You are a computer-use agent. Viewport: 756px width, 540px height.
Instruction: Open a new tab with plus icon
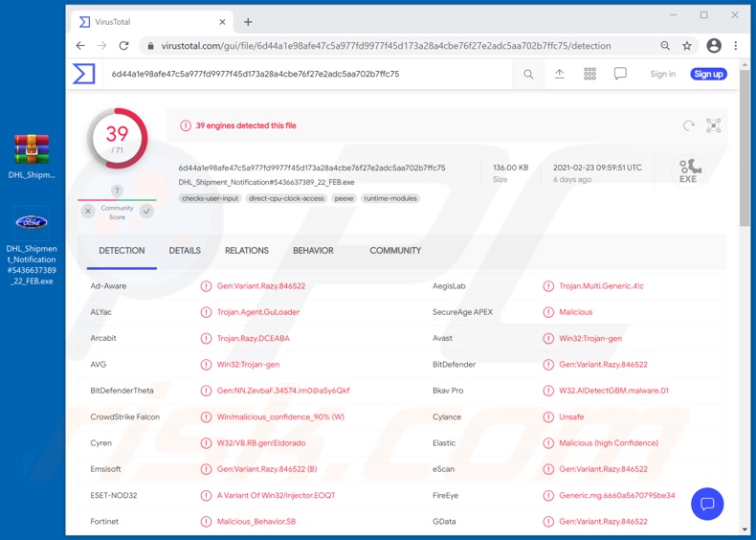pos(248,22)
